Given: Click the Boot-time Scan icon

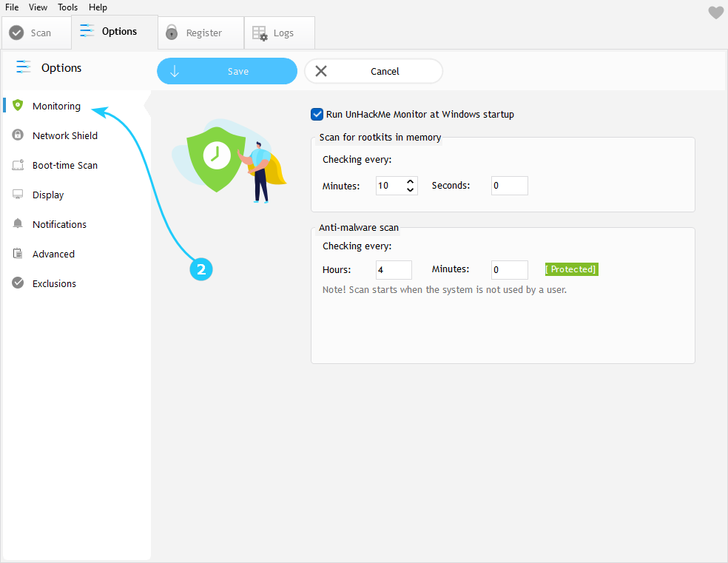Looking at the screenshot, I should 18,165.
